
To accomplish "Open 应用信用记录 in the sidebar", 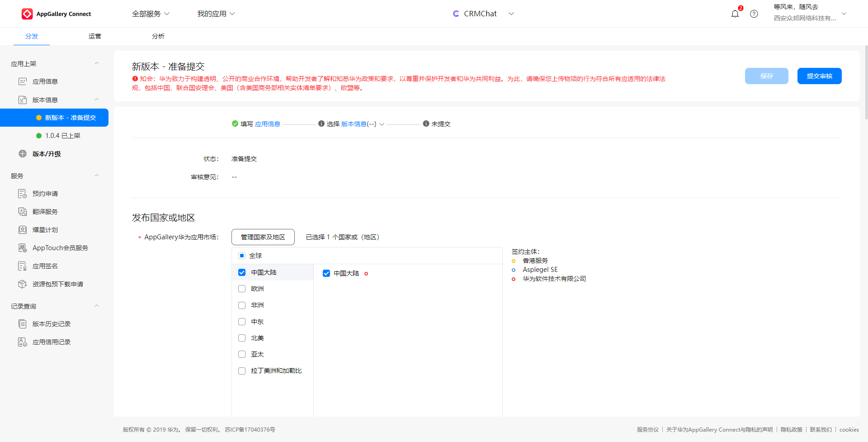I will tap(52, 342).
